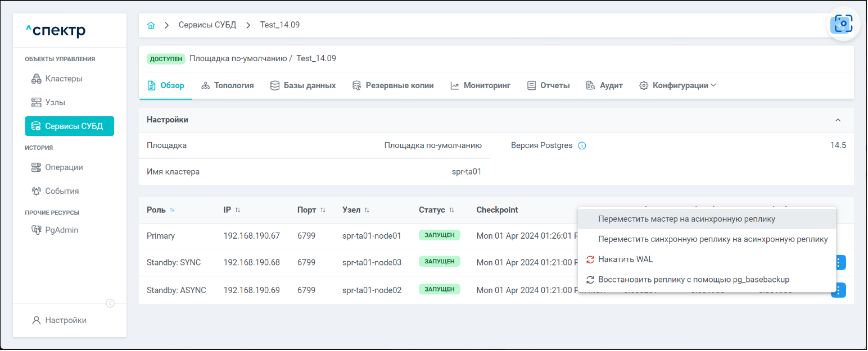Sort the table by Порт column
868x351 pixels.
tap(323, 210)
